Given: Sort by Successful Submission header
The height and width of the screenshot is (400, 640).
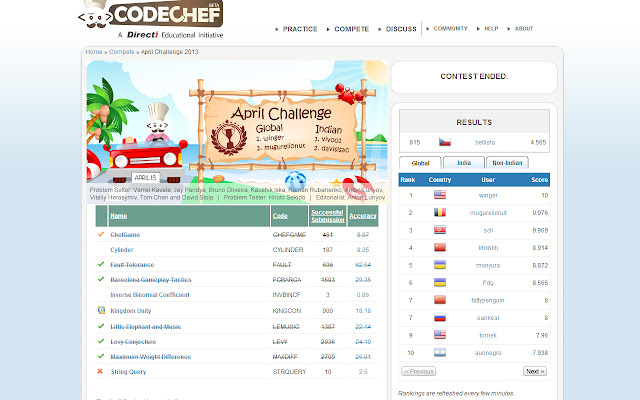Looking at the screenshot, I should pyautogui.click(x=327, y=216).
